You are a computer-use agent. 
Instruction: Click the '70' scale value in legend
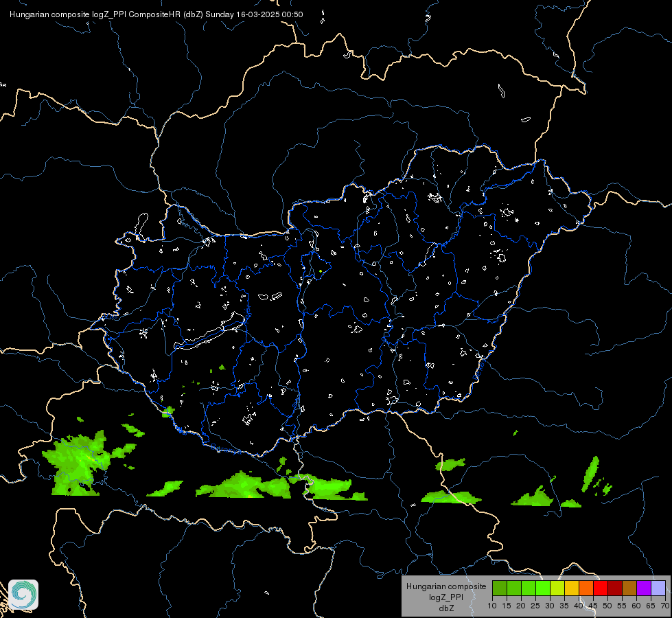click(x=665, y=606)
